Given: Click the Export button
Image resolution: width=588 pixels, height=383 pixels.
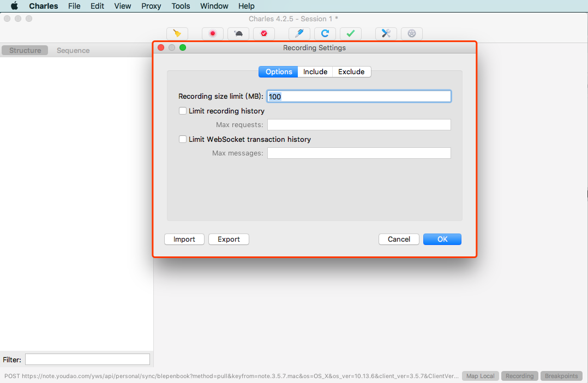Looking at the screenshot, I should (229, 240).
